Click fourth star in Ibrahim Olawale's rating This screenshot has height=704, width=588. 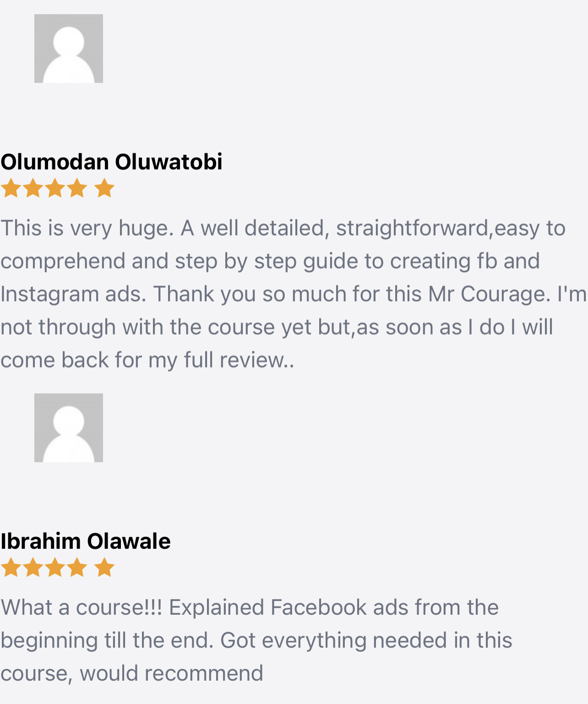coord(76,568)
